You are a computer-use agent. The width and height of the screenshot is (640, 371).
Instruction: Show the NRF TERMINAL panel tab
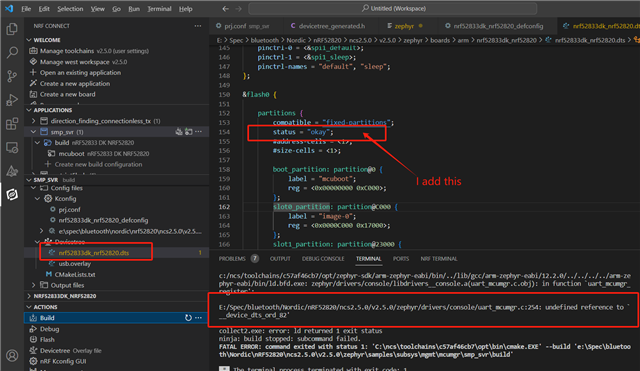[439, 259]
